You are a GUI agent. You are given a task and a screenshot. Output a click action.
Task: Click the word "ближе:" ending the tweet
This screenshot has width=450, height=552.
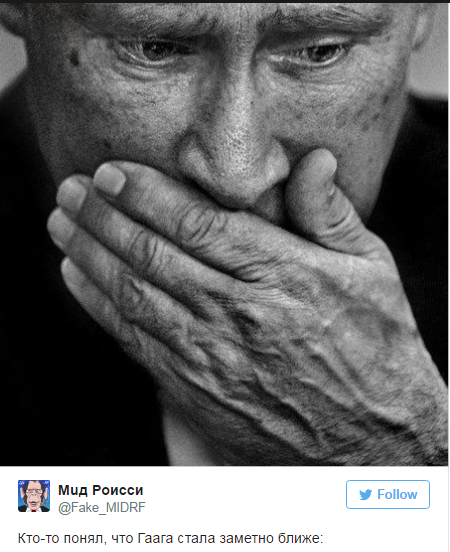[300, 538]
